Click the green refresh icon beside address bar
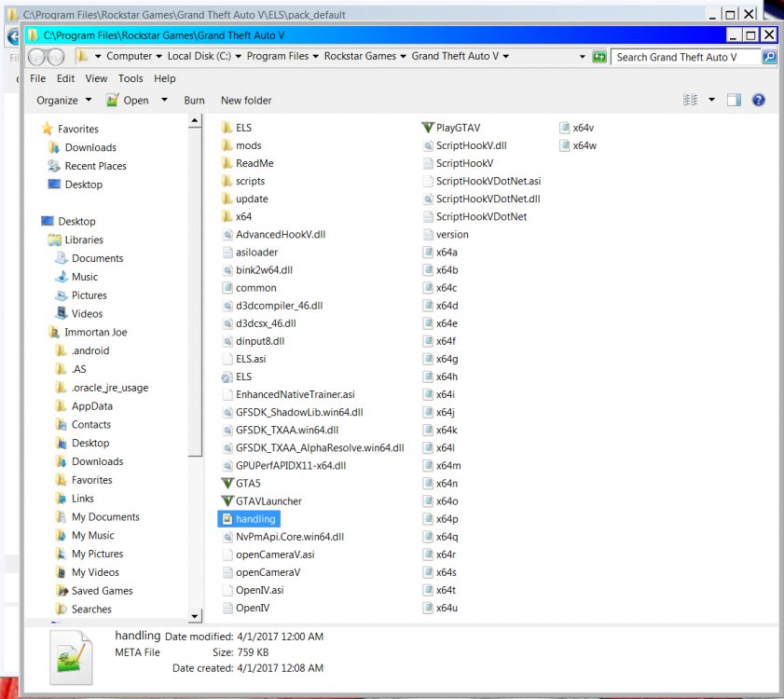This screenshot has height=699, width=784. coord(598,57)
